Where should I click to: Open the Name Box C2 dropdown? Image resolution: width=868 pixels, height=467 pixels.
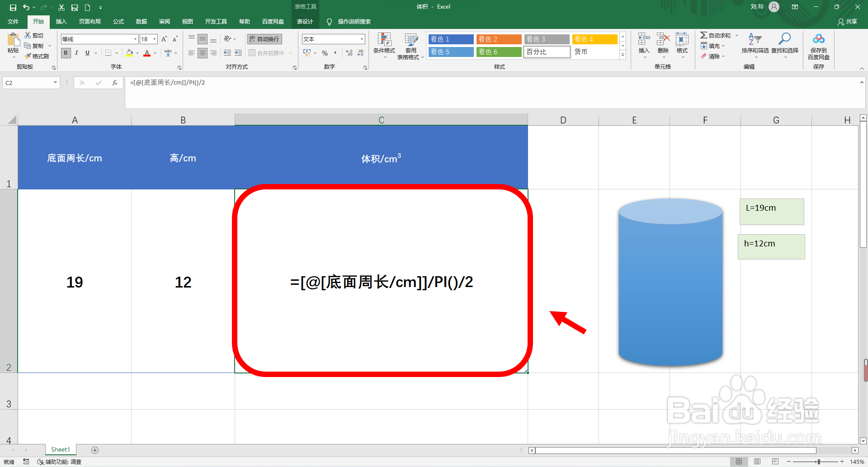click(56, 83)
